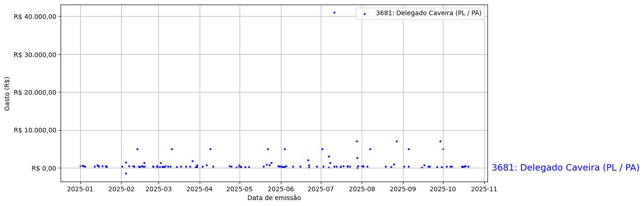Click the R$ 30.000,00 y-axis tick label
Viewport: 644px width, 206px height.
35,55
